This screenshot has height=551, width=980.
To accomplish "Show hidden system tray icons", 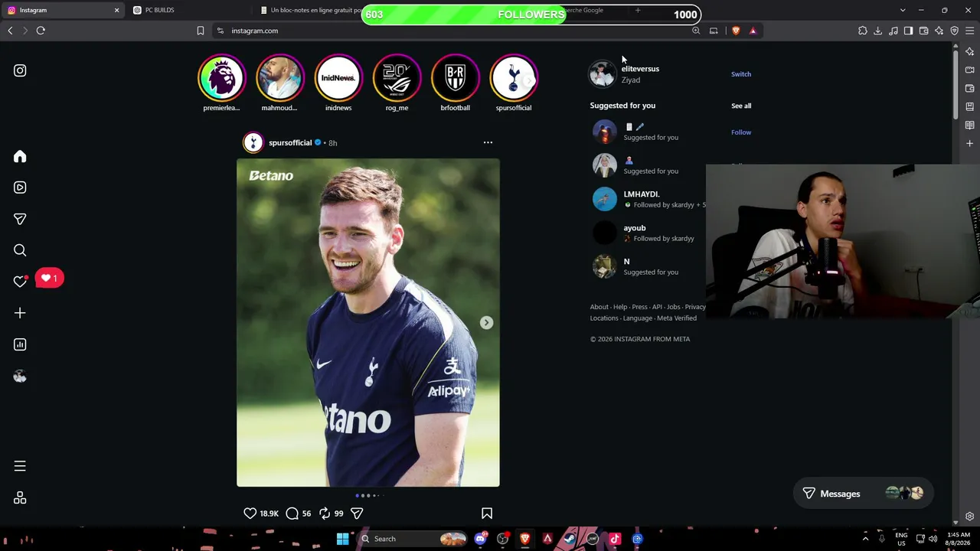I will click(866, 539).
